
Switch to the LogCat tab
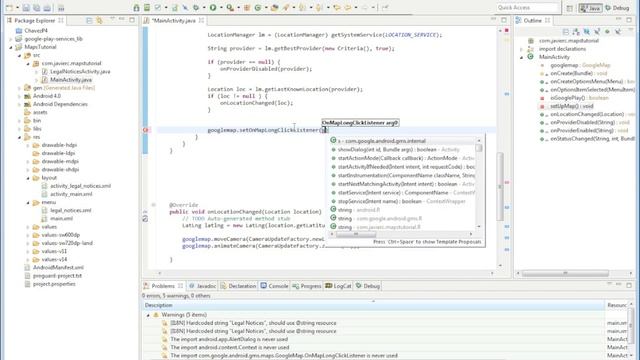coord(338,286)
